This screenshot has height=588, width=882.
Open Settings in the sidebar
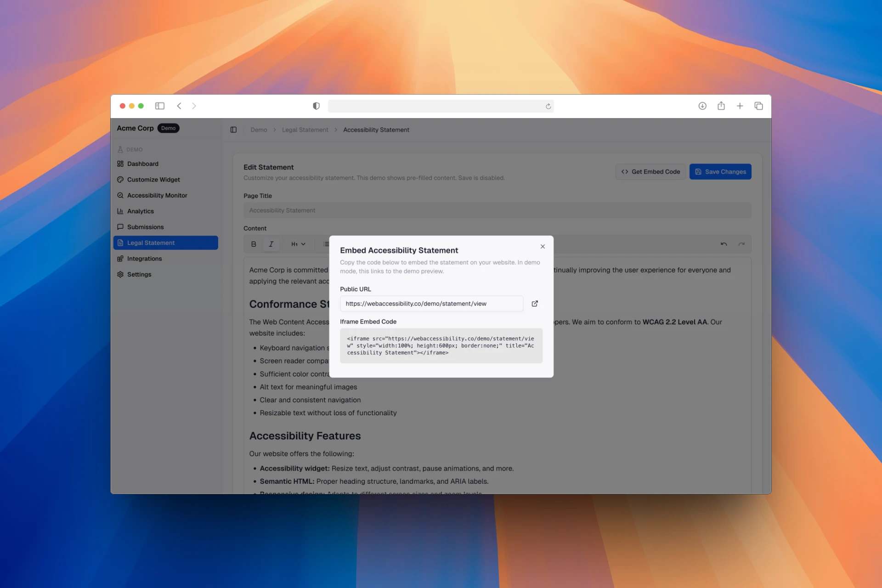pos(165,274)
